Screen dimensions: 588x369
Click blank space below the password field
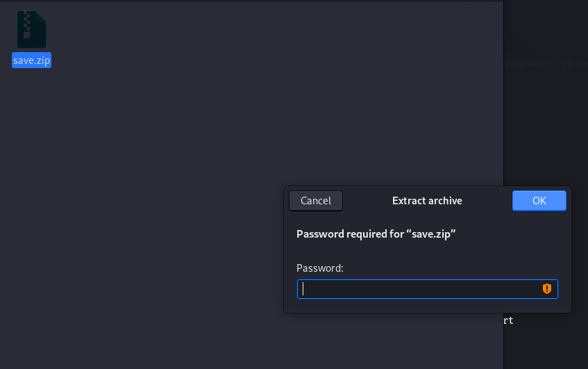pyautogui.click(x=427, y=305)
